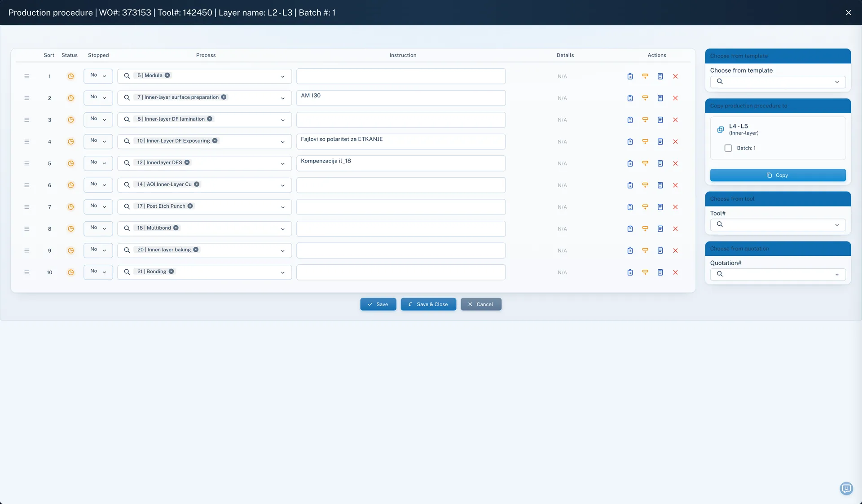The image size is (862, 504).
Task: Click the orange paint roller icon for Bonding row
Action: click(x=645, y=272)
